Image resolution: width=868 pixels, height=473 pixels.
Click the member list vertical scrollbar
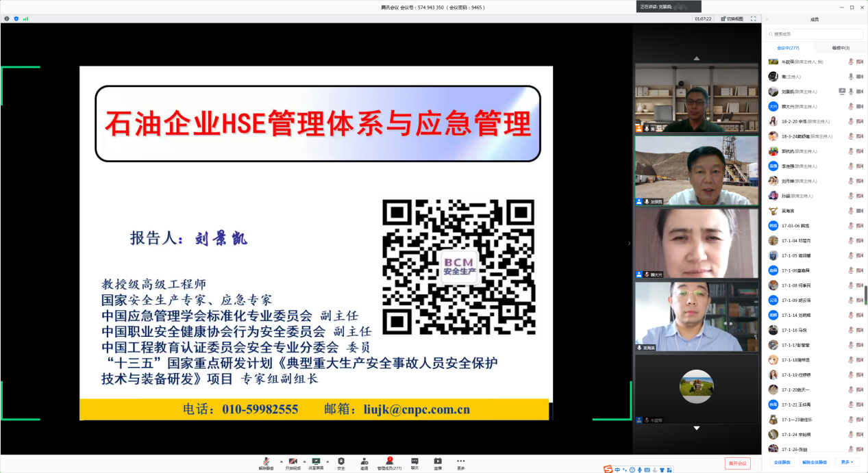point(865,294)
